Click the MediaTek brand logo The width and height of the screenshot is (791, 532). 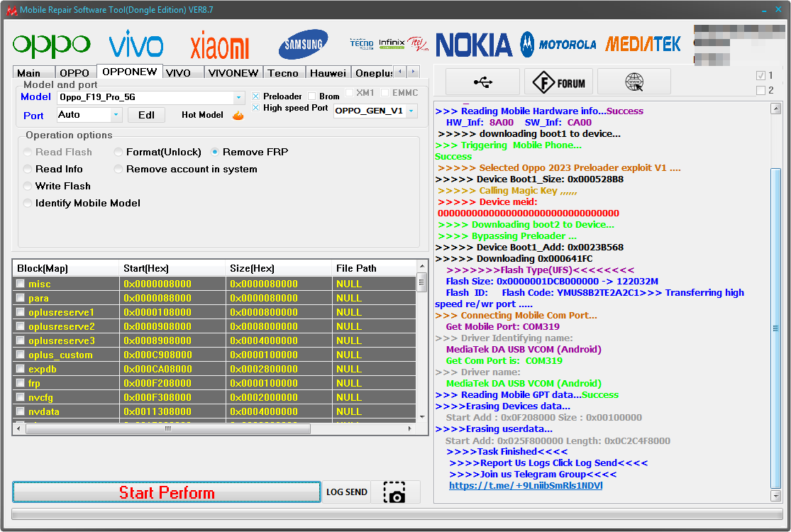tap(643, 45)
